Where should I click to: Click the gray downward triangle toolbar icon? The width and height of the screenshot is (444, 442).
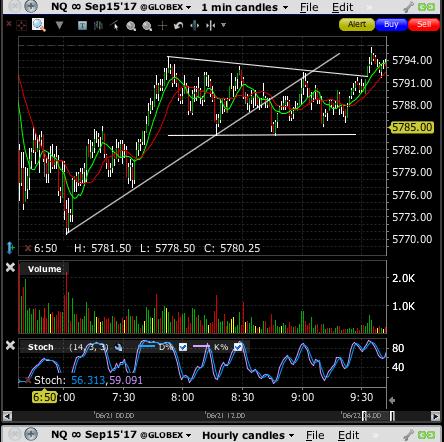click(59, 25)
